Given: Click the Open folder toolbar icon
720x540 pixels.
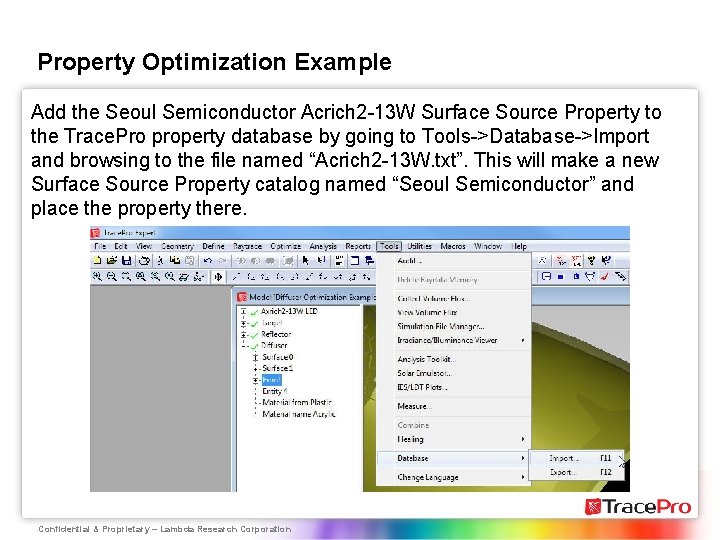Looking at the screenshot, I should click(112, 261).
